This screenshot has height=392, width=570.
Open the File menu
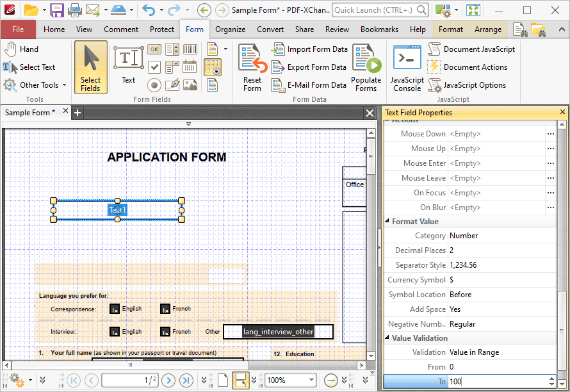(18, 29)
